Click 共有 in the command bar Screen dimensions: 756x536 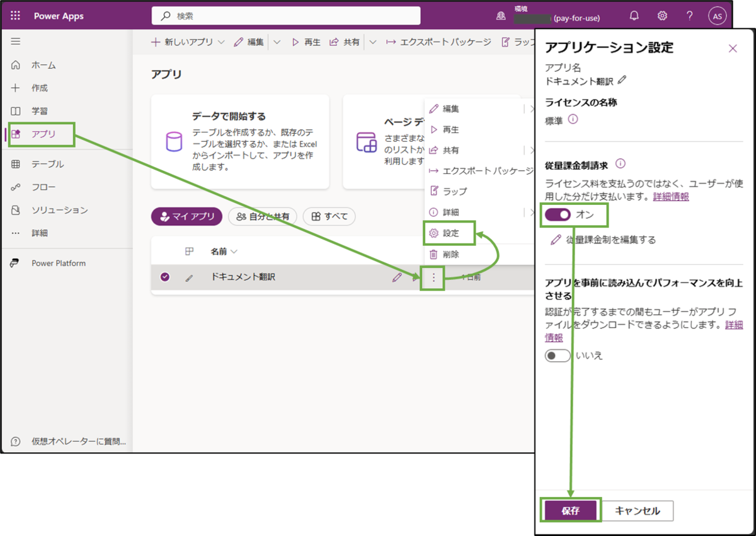tap(345, 42)
